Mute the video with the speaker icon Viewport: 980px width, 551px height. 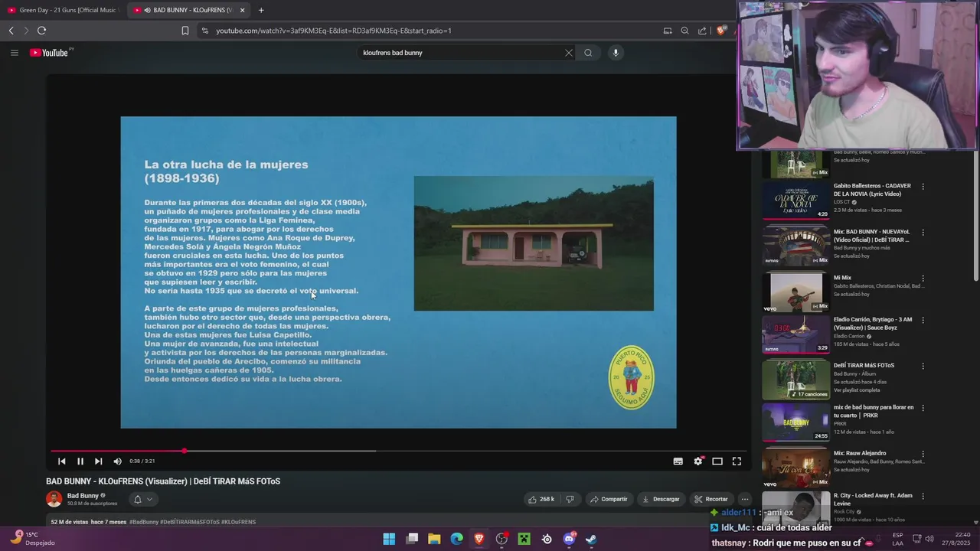click(117, 461)
